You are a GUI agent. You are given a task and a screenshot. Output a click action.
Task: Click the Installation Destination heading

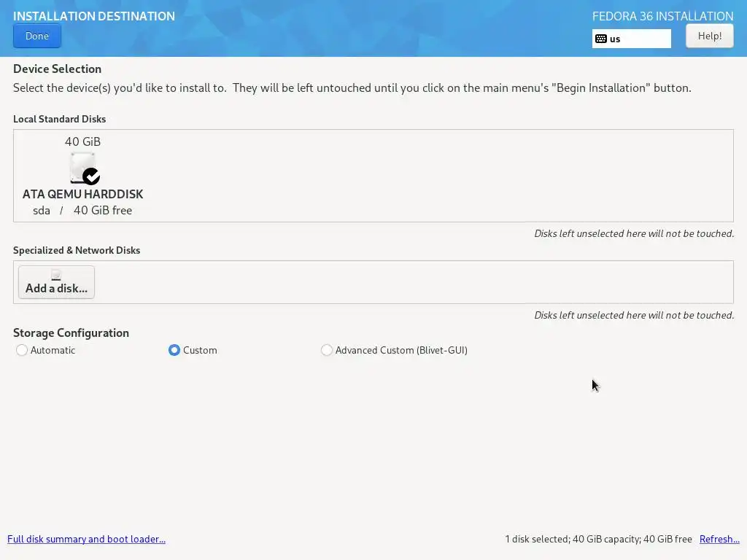[x=94, y=16]
